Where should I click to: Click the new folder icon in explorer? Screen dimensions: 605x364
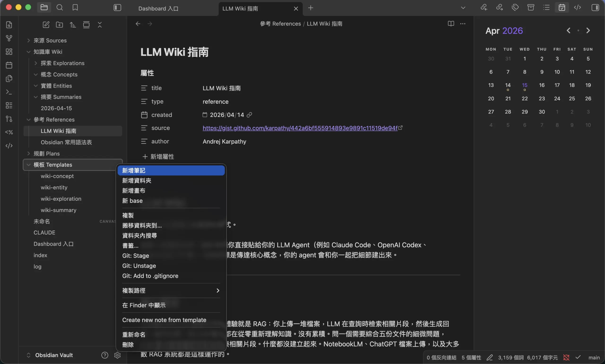coord(59,25)
